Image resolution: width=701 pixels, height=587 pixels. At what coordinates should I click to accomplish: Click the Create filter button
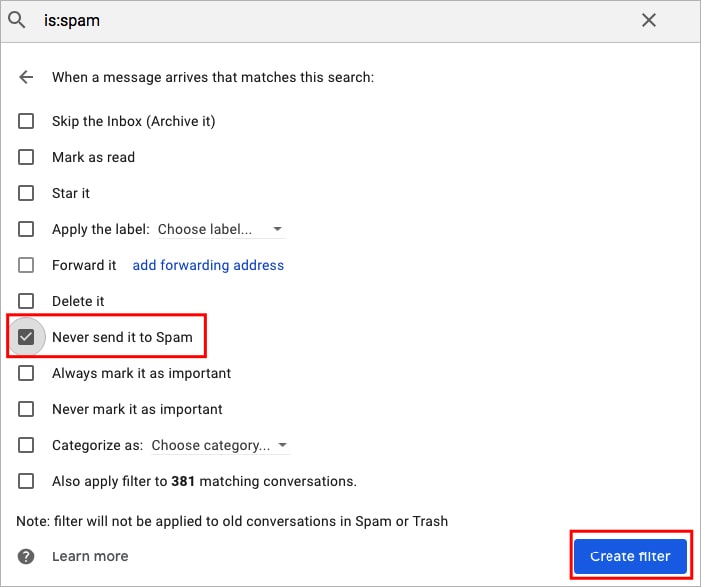tap(630, 556)
